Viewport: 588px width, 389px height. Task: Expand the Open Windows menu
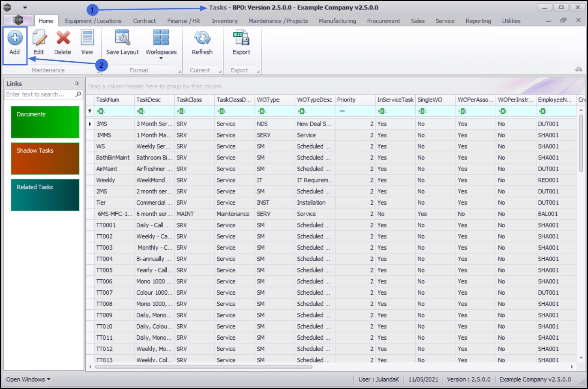pos(28,380)
